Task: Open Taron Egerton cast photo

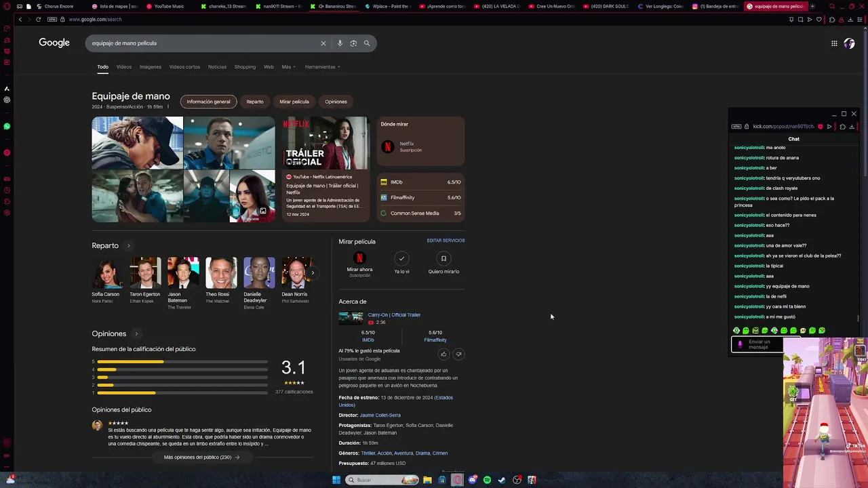Action: 145,272
